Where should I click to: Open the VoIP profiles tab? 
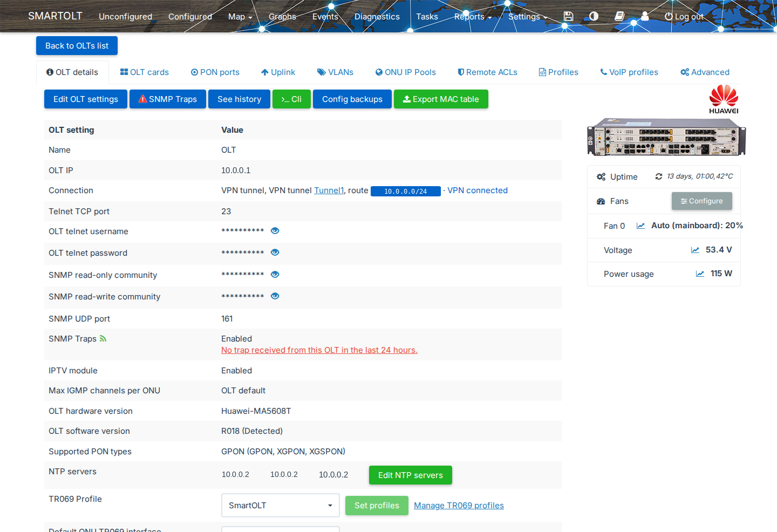(x=629, y=72)
